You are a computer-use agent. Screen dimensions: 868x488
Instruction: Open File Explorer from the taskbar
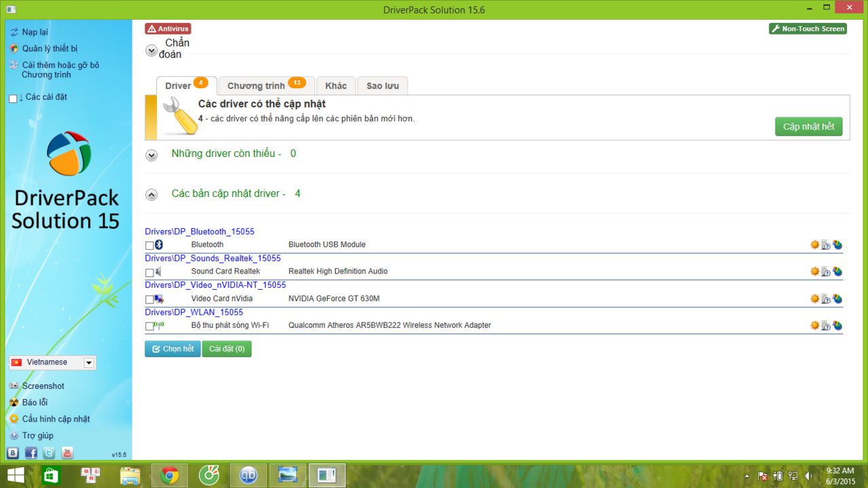click(x=130, y=475)
